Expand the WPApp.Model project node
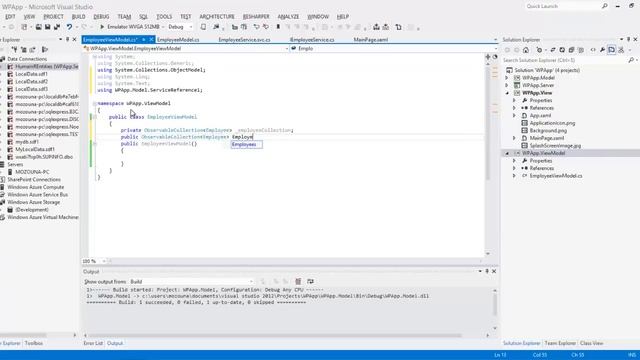This screenshot has width=640, height=360. [x=507, y=78]
